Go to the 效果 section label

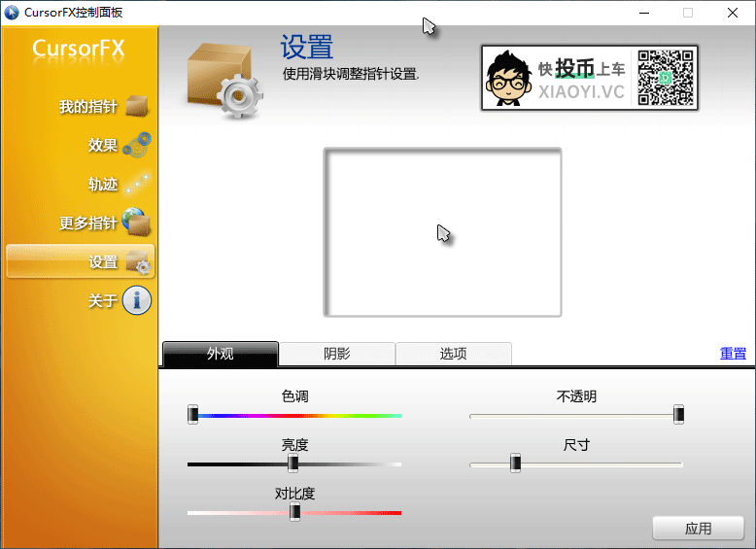[103, 145]
